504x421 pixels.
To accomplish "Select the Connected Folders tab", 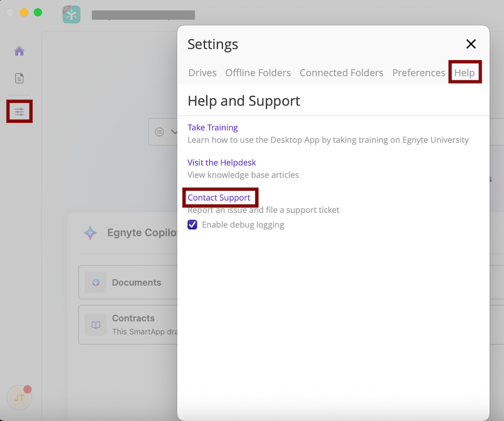I will pos(341,73).
